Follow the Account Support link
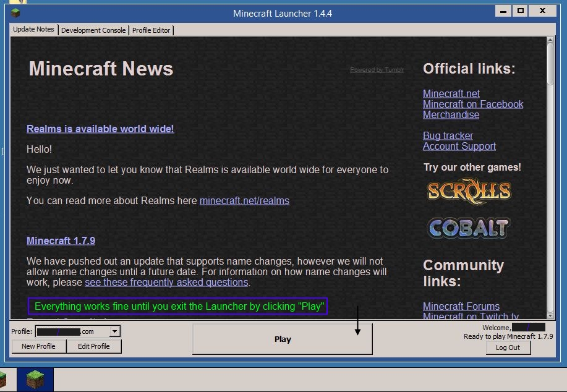Screen dimensions: 567x392 coord(459,146)
